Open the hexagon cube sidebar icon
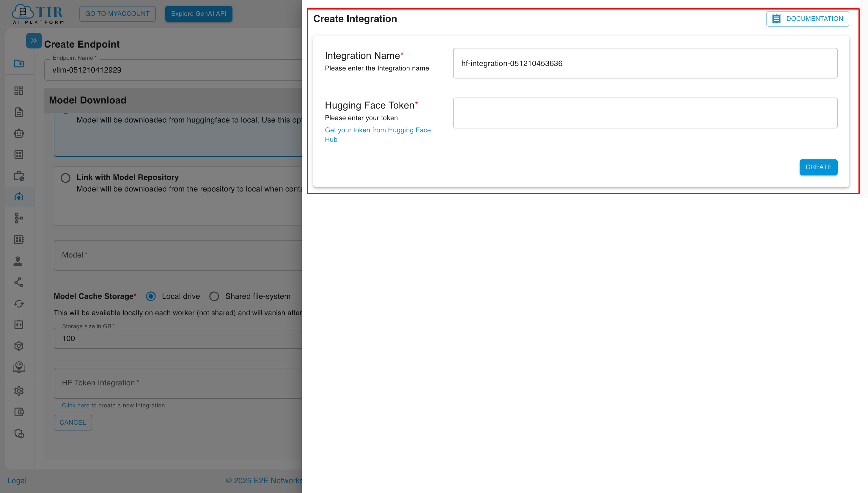The width and height of the screenshot is (868, 493). pyautogui.click(x=19, y=346)
